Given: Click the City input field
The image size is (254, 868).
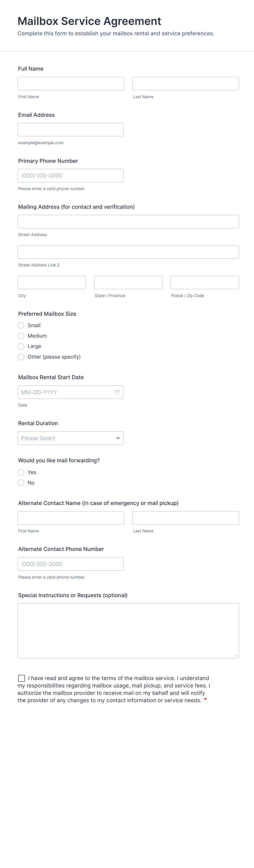Looking at the screenshot, I should click(51, 282).
